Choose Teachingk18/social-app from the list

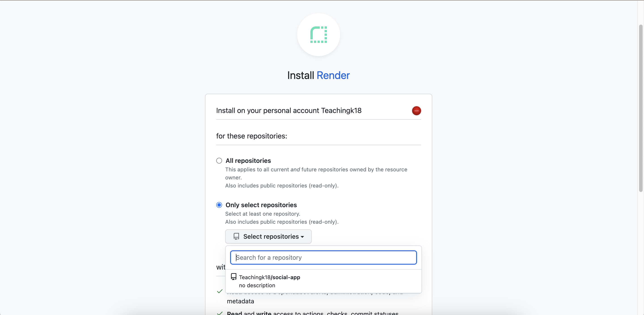[x=269, y=277]
